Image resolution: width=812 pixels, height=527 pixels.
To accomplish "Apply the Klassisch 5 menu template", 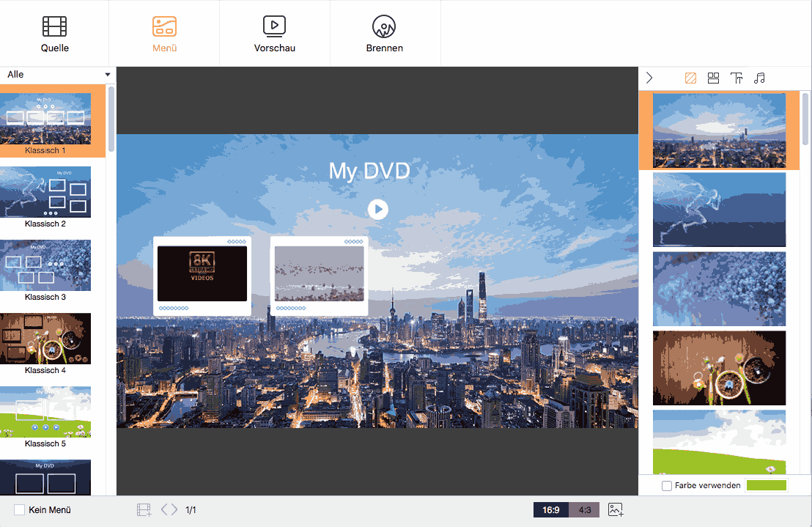I will pos(45,417).
